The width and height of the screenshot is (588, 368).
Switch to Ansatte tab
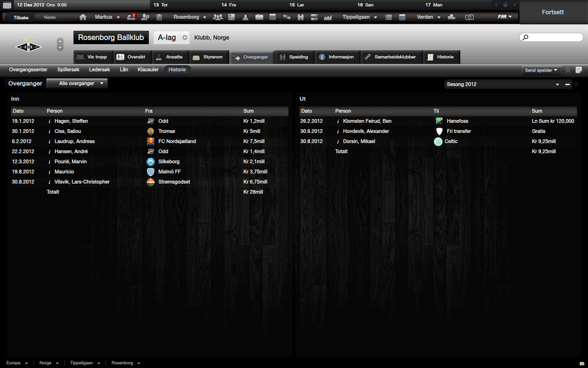pos(170,57)
